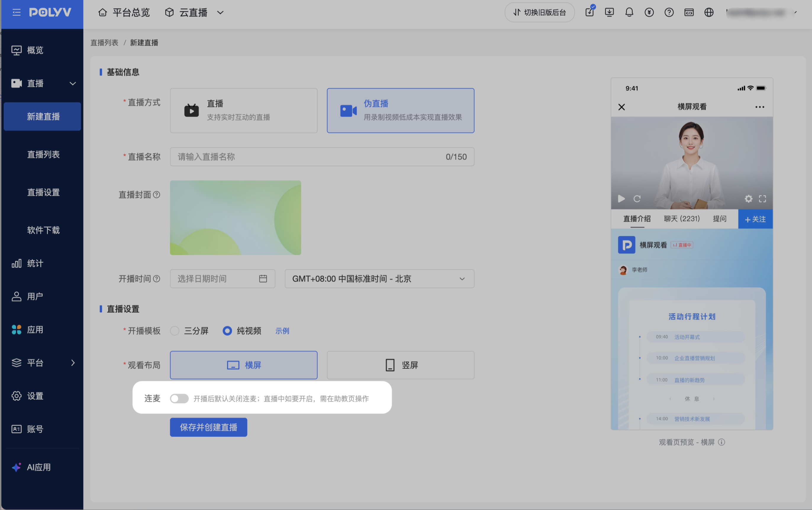Go to 平台总览 in top bar
The height and width of the screenshot is (510, 812).
[x=124, y=12]
